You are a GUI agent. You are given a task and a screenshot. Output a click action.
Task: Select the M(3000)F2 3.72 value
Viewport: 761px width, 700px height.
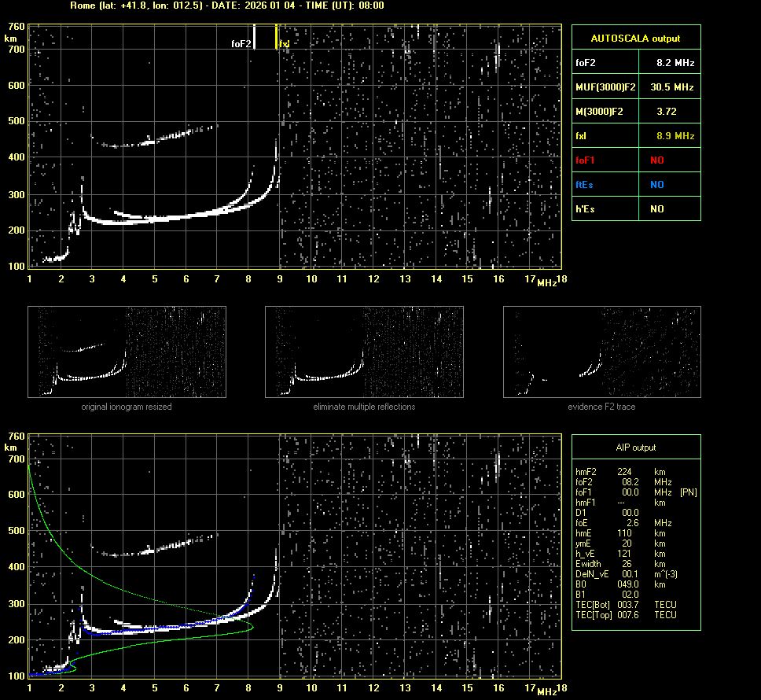pyautogui.click(x=666, y=112)
